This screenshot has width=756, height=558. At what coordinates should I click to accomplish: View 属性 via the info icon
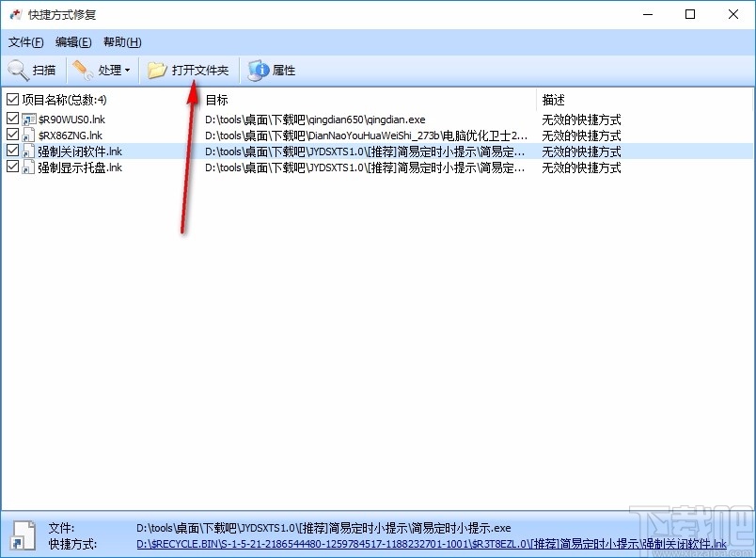[x=257, y=70]
